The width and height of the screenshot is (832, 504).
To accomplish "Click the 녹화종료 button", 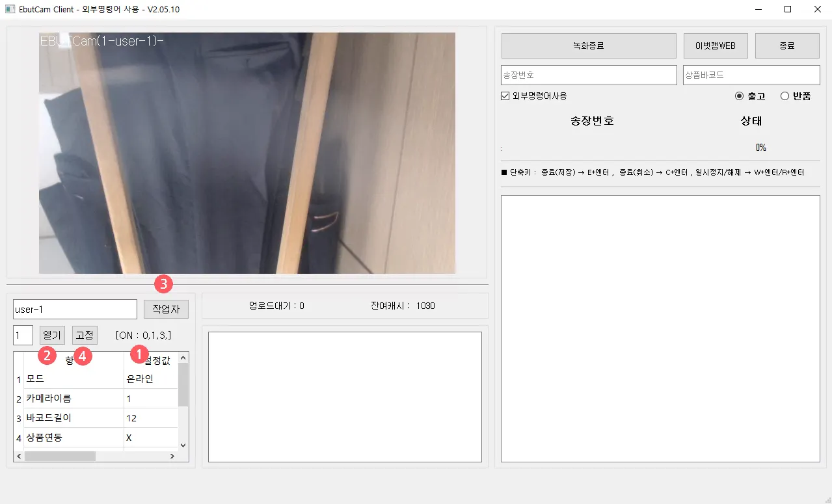I will (x=589, y=46).
